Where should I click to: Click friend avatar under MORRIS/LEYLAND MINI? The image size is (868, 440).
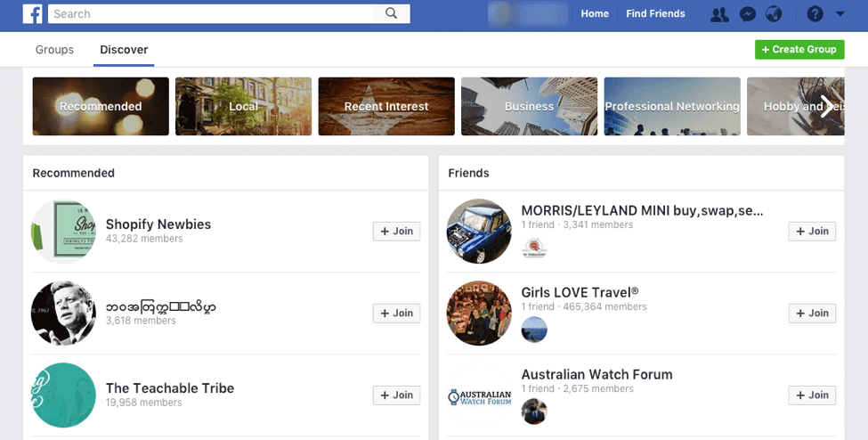click(534, 248)
